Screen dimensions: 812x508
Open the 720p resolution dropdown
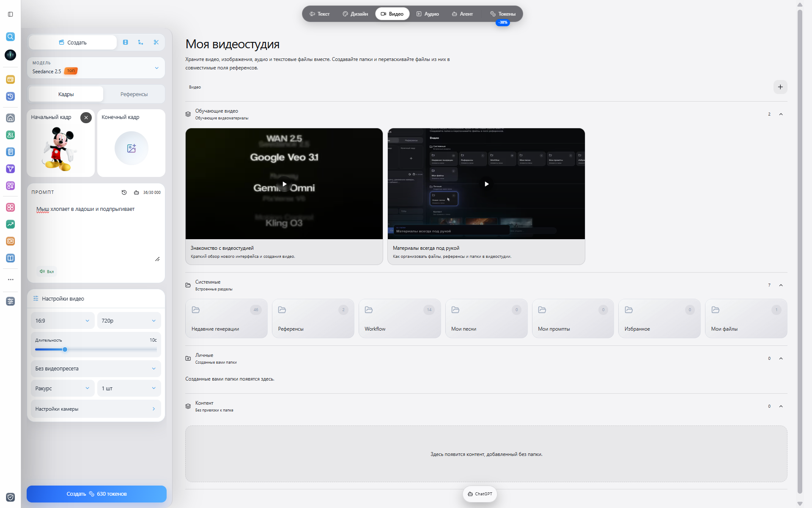pyautogui.click(x=129, y=321)
